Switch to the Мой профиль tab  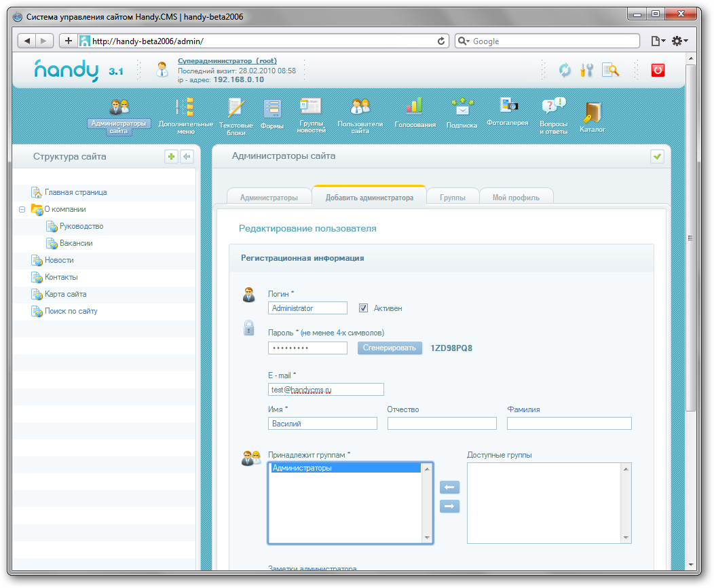[x=516, y=198]
